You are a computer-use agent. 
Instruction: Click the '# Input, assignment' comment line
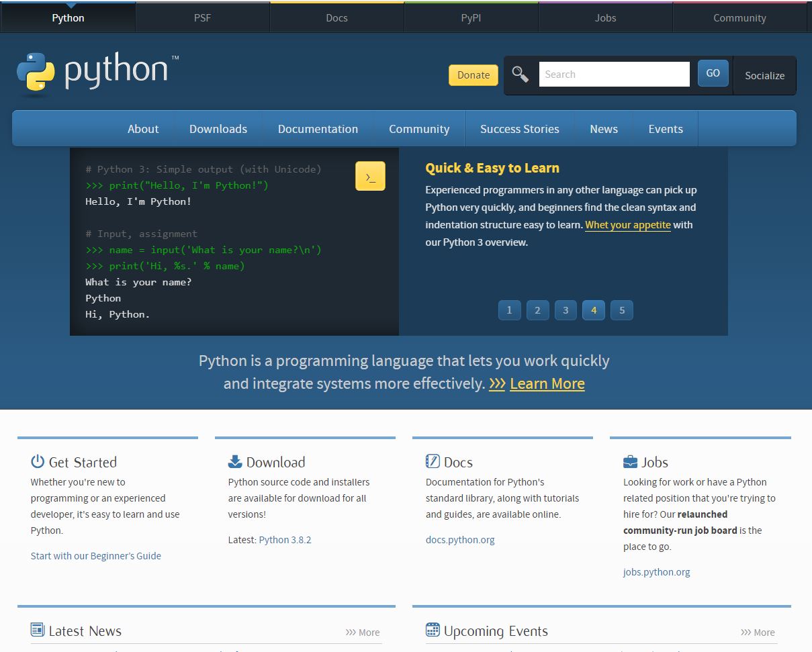click(x=141, y=234)
